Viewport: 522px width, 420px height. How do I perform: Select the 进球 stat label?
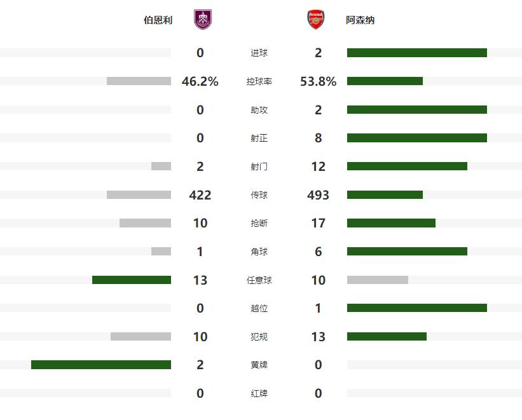pos(259,53)
